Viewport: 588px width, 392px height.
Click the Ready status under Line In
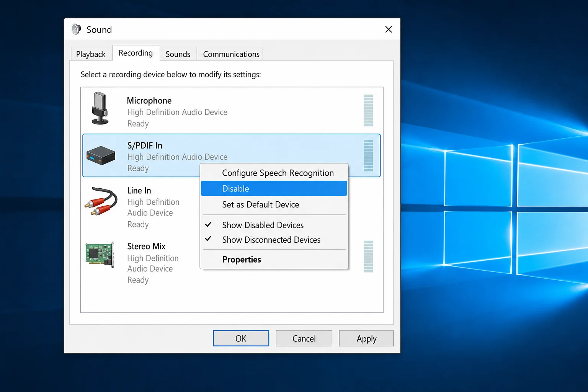(138, 224)
